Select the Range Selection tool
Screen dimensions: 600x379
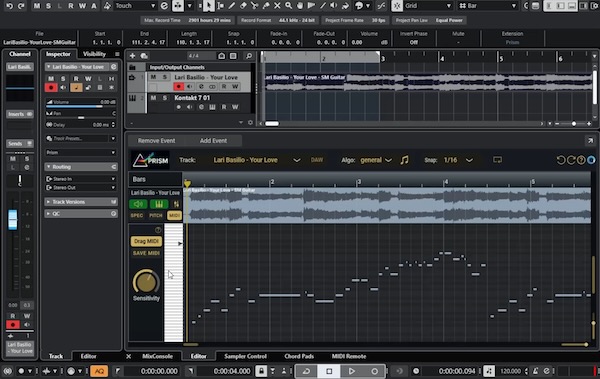pos(221,6)
